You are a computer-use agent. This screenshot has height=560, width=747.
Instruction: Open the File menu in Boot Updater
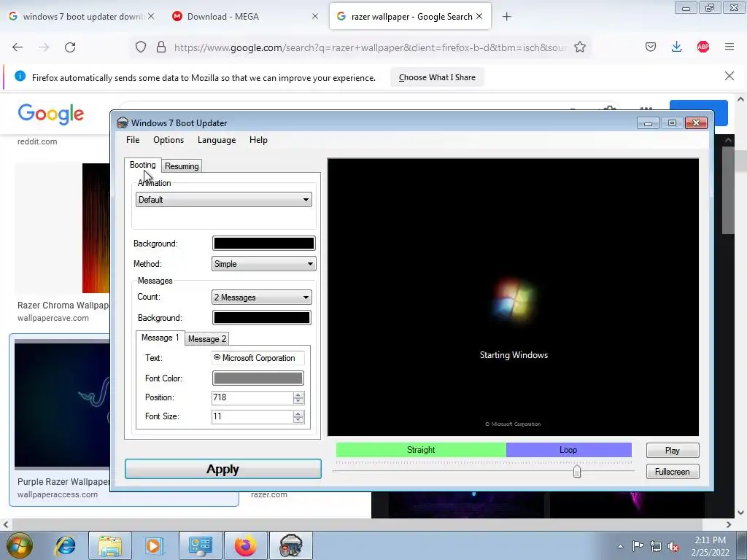tap(133, 140)
